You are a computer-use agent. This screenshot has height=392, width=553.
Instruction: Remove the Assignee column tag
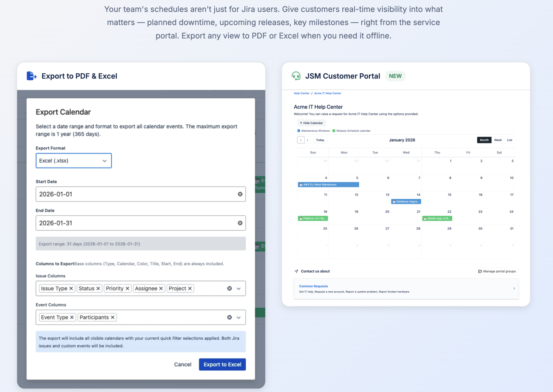pyautogui.click(x=161, y=288)
